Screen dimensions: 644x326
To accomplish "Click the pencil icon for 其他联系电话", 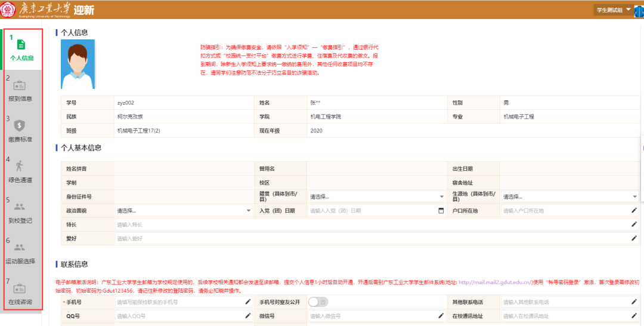I will point(634,302).
